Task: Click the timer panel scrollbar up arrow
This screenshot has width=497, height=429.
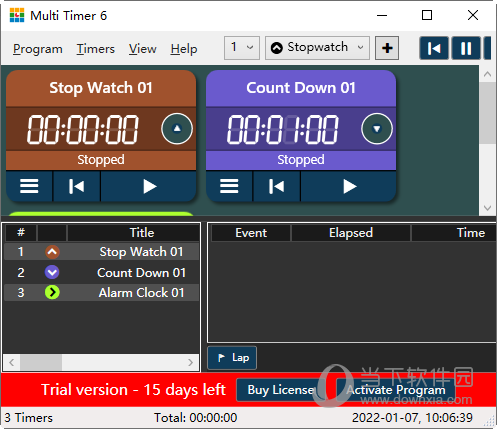Action: (487, 74)
